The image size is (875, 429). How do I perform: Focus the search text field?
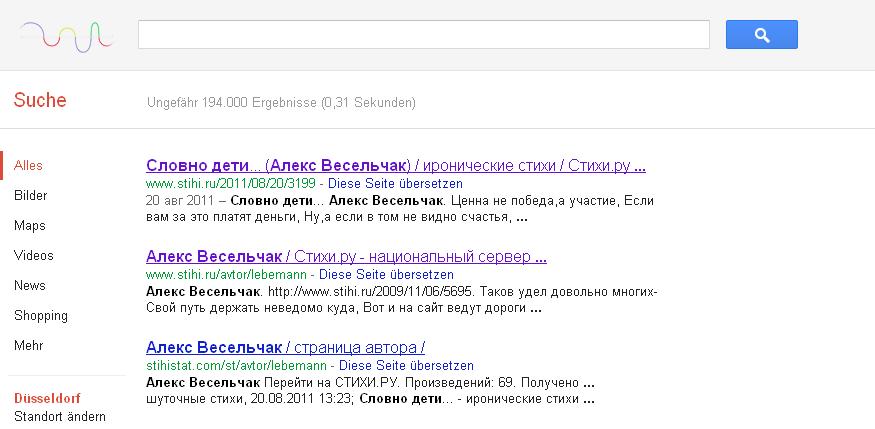click(423, 35)
